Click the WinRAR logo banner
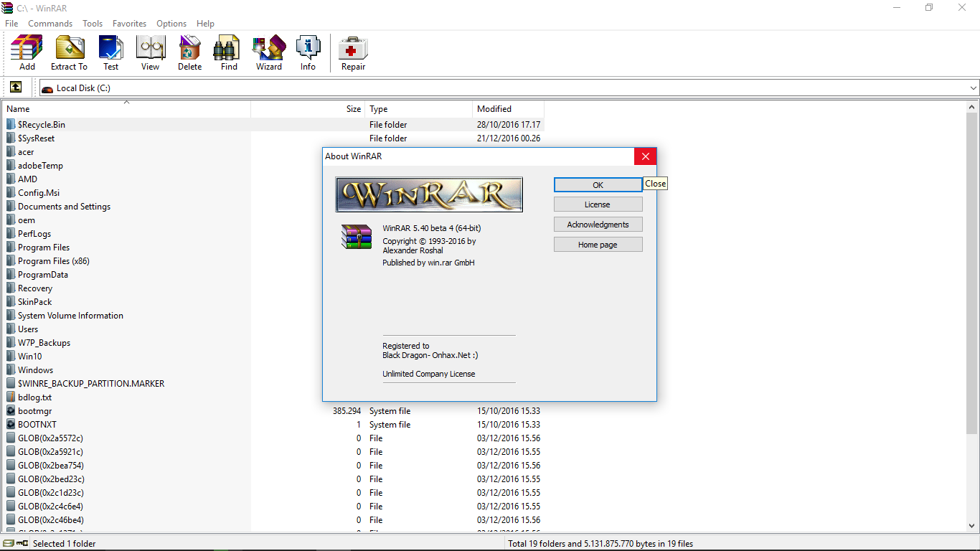Viewport: 980px width, 551px height. click(x=429, y=194)
